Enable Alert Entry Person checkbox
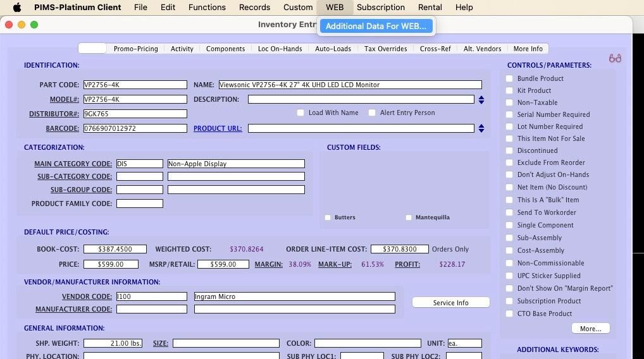644x359 pixels. tap(372, 113)
